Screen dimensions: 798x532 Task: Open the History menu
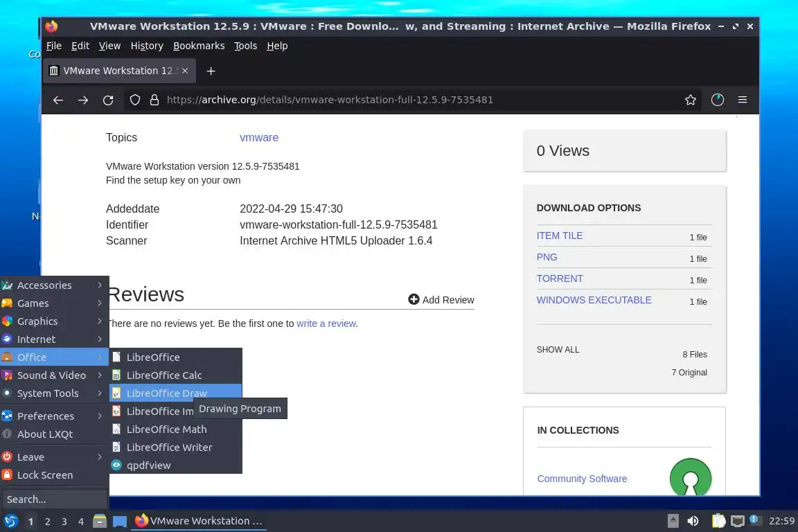(147, 46)
